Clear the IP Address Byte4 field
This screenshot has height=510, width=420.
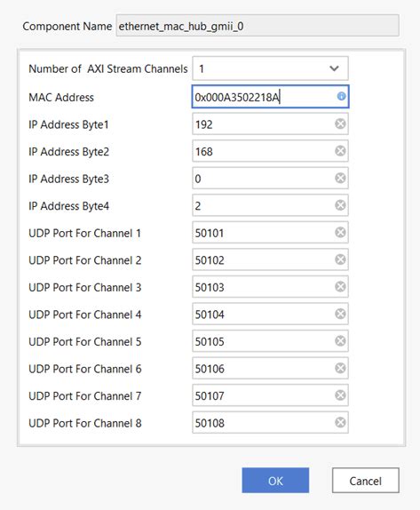(340, 205)
